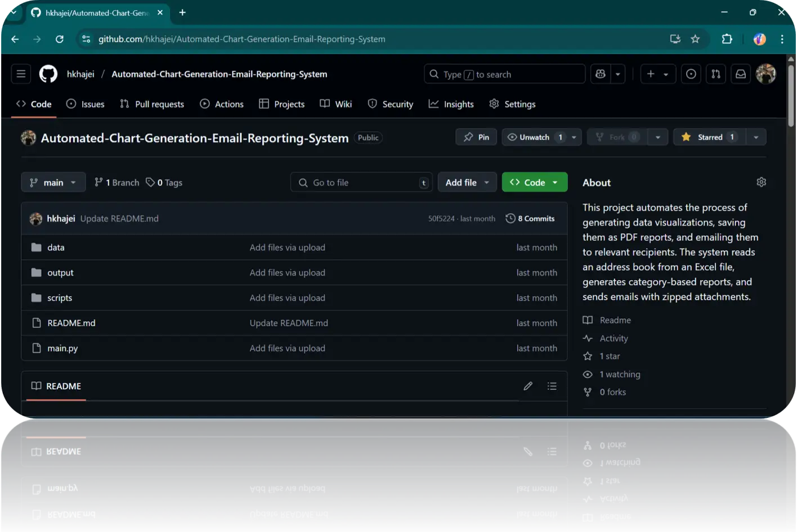Pin this repository
This screenshot has height=532, width=797.
(x=476, y=137)
